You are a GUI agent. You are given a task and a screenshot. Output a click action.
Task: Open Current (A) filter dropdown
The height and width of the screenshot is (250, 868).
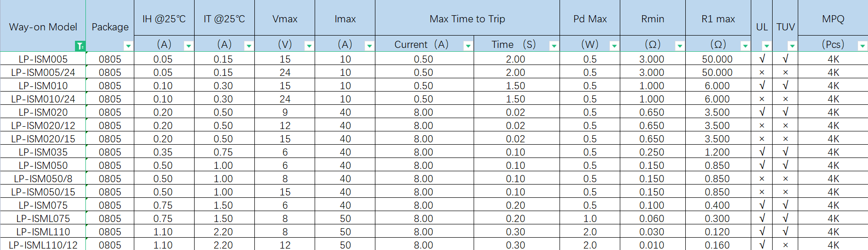pyautogui.click(x=468, y=46)
